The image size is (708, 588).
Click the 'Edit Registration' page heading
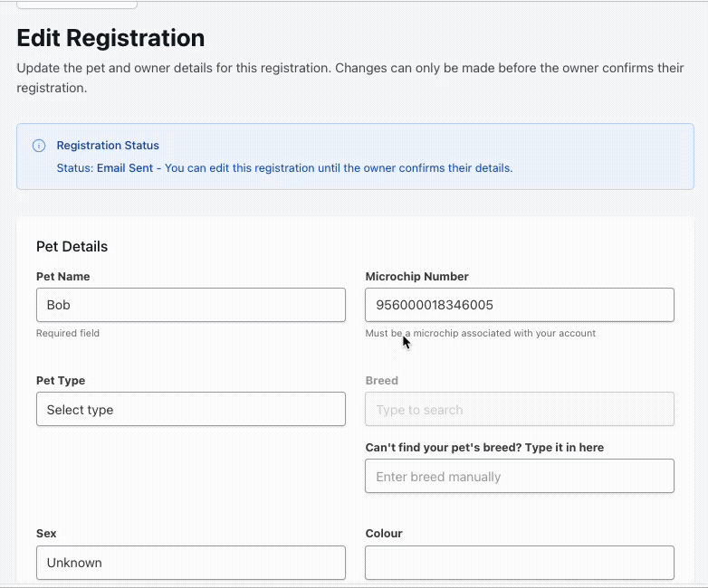coord(110,38)
